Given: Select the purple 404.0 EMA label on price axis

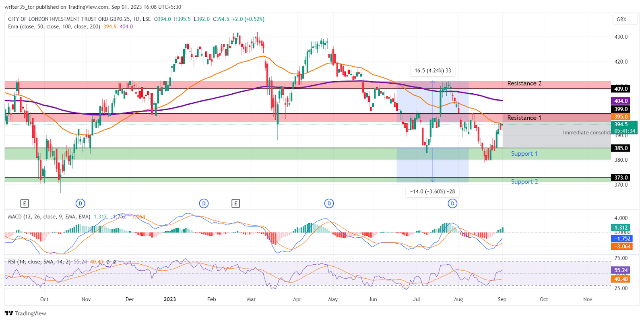Looking at the screenshot, I should pyautogui.click(x=621, y=101).
